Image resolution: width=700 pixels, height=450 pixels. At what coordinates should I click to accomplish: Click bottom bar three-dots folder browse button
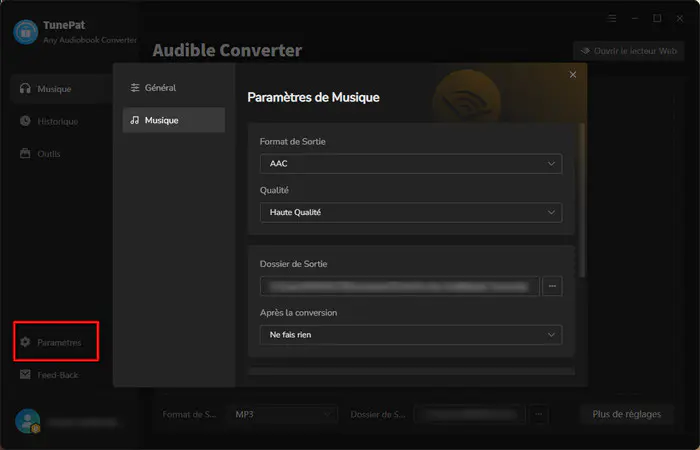click(539, 414)
